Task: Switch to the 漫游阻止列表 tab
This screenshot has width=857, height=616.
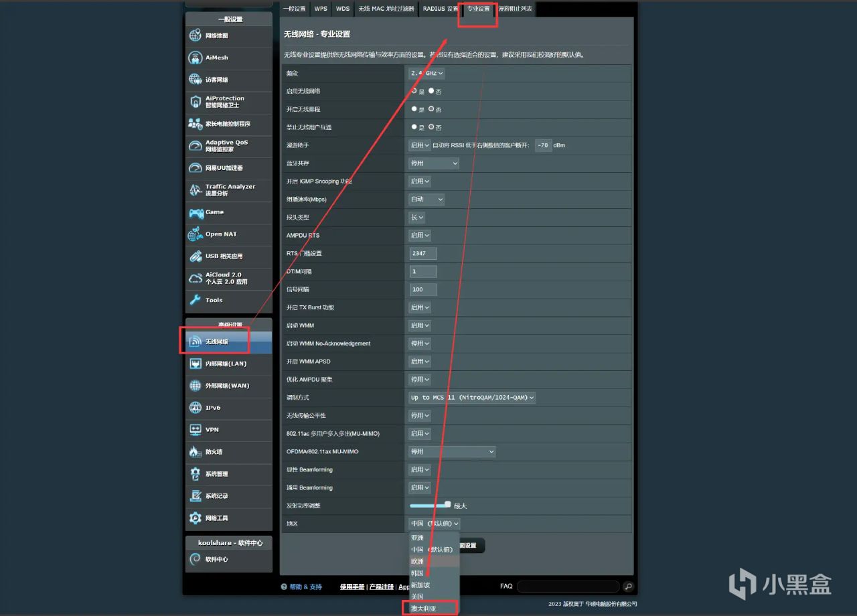Action: point(516,9)
